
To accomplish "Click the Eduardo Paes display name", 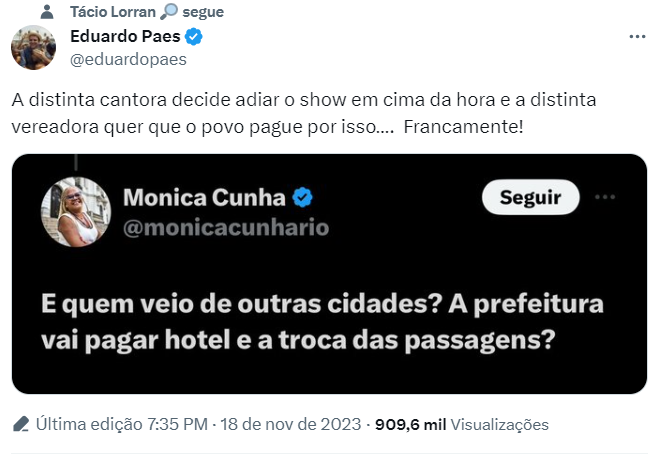I will pos(126,37).
